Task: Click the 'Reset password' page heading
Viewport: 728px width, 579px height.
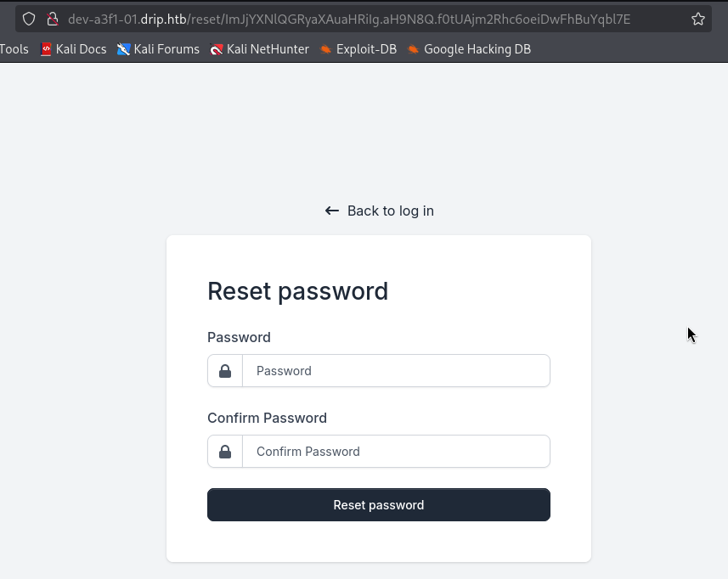Action: [x=297, y=291]
